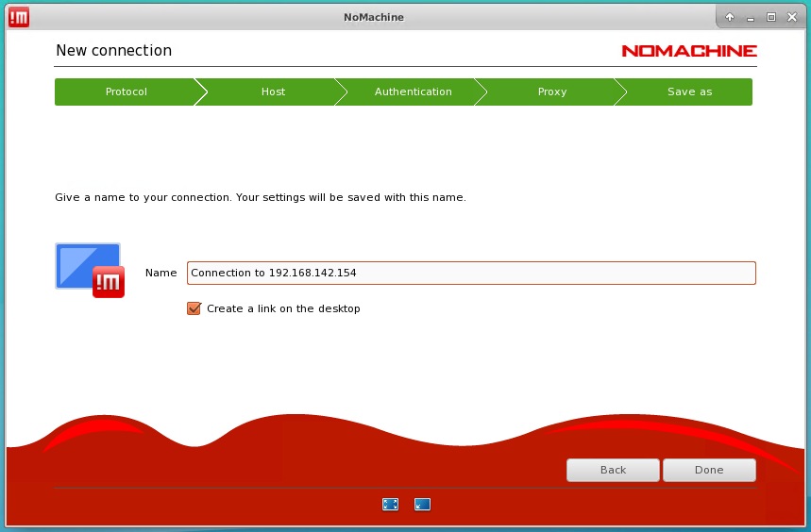Maximize the NoMachine window
Image resolution: width=811 pixels, height=532 pixels.
(771, 17)
